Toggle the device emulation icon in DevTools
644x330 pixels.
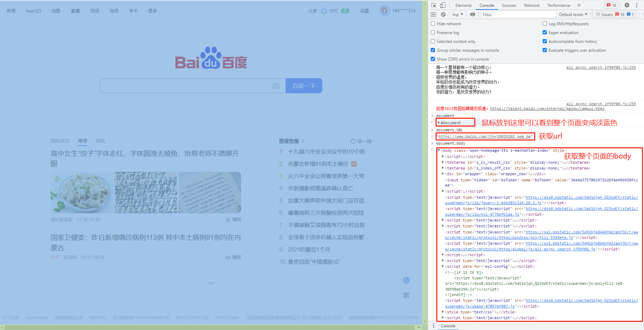pos(442,5)
